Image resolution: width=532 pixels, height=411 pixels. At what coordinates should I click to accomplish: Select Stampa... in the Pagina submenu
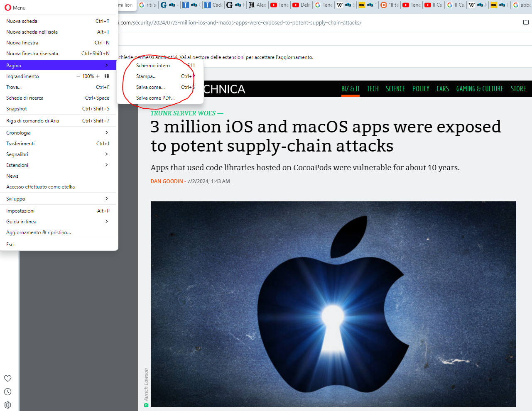point(160,76)
